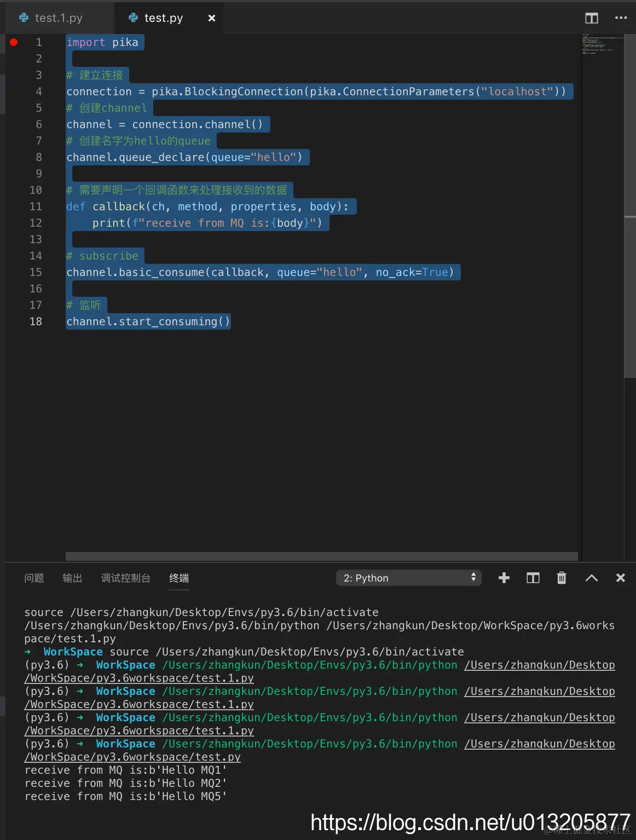Switch to the test.1.py editor tab
636x840 pixels.
click(x=59, y=18)
